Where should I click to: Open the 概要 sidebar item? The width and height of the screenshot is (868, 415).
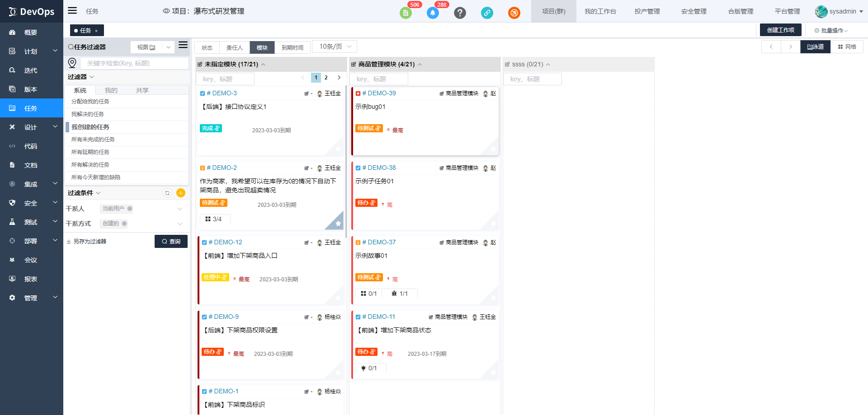click(x=32, y=33)
